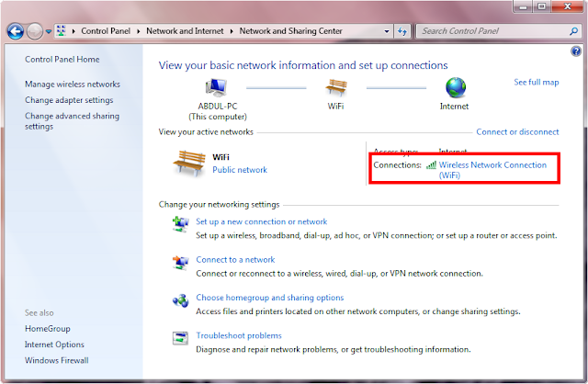
Task: Click the ABDUL-PC computer icon
Action: 217,88
